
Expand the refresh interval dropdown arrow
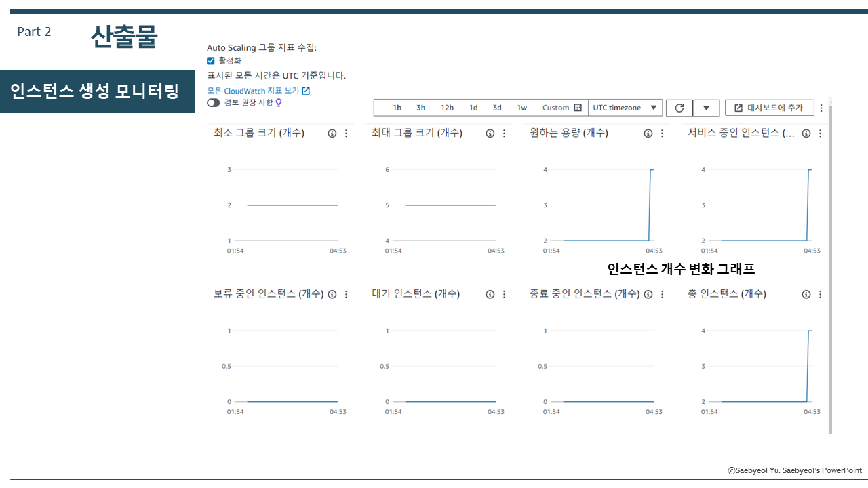tap(706, 108)
